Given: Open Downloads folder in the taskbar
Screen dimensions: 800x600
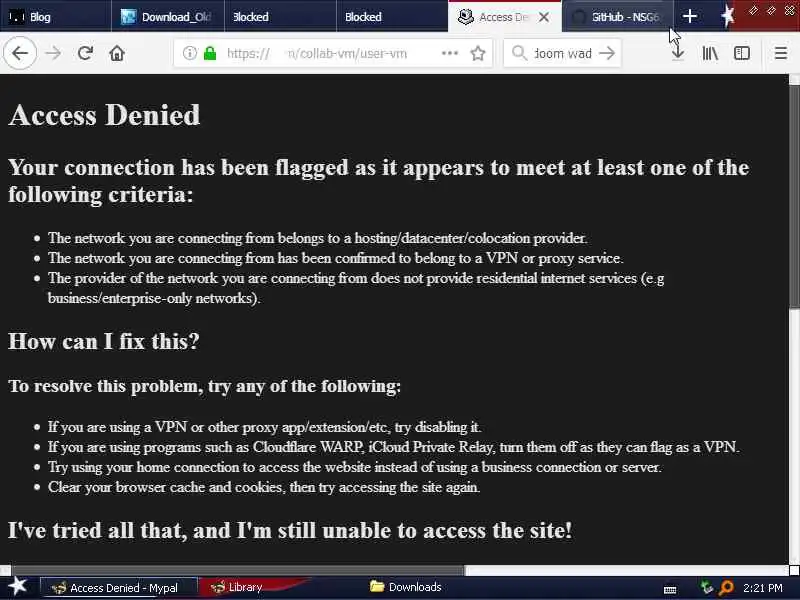Looking at the screenshot, I should 406,587.
